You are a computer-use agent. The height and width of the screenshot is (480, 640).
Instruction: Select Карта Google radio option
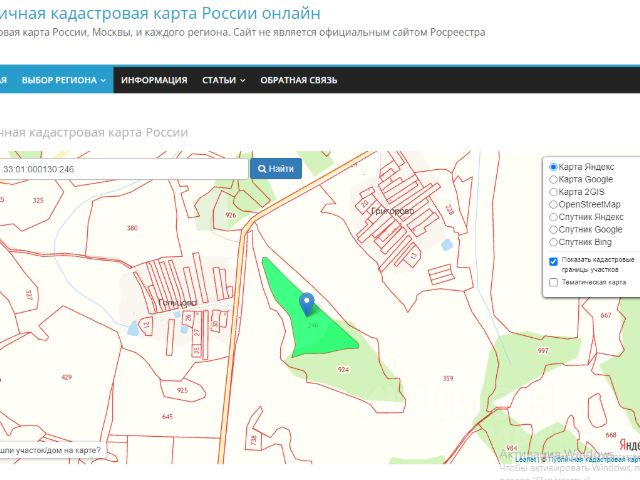(x=553, y=179)
